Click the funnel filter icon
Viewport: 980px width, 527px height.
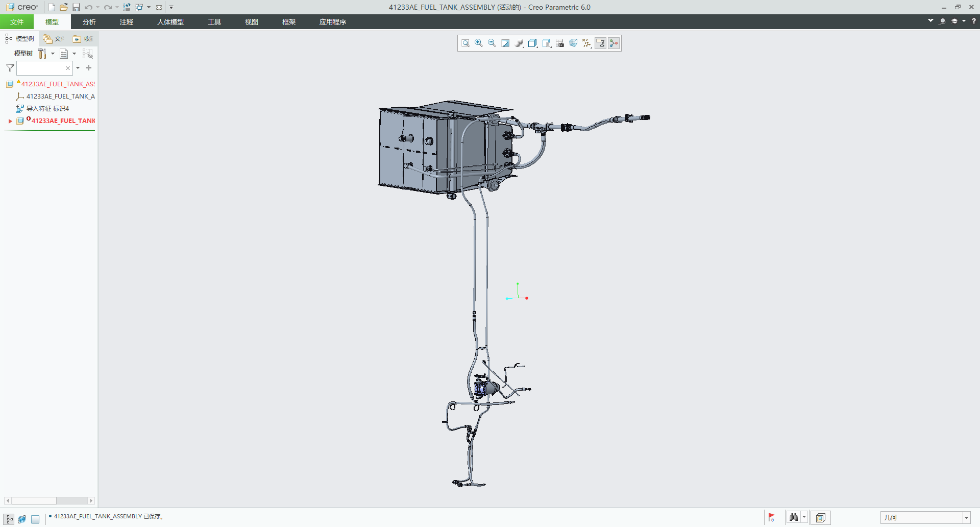pos(10,68)
